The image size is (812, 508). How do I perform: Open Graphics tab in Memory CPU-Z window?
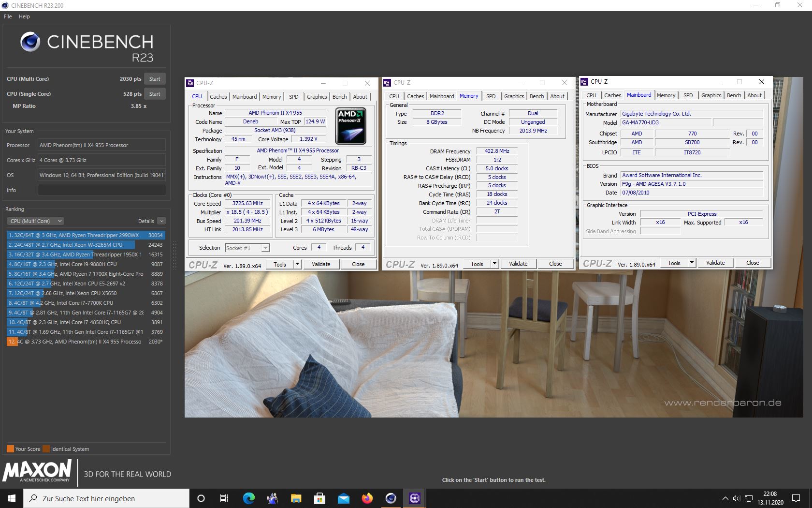click(514, 96)
